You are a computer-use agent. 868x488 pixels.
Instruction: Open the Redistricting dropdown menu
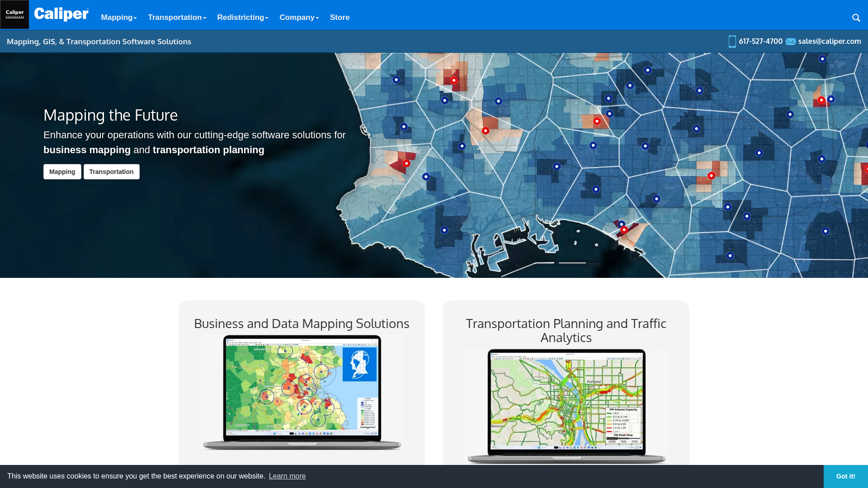(x=242, y=18)
